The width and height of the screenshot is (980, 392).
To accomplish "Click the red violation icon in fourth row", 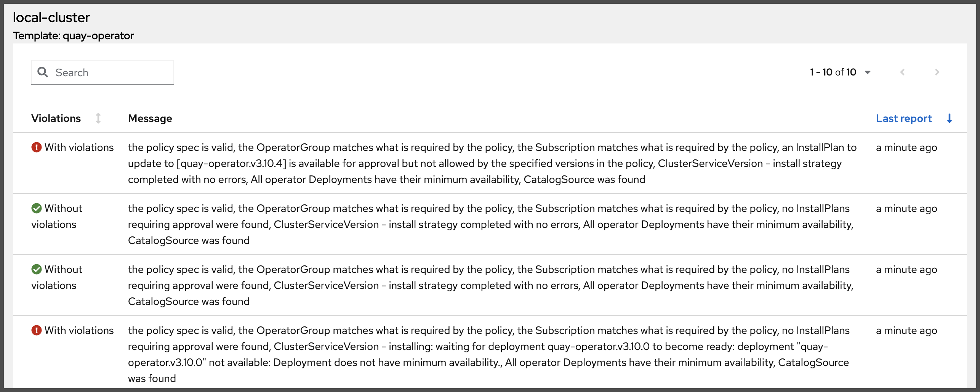I will [37, 330].
